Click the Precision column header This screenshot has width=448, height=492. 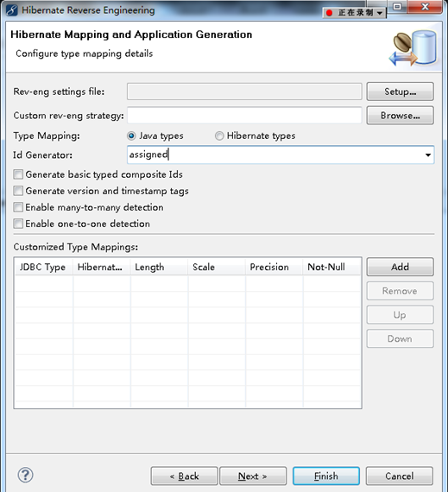pos(274,267)
